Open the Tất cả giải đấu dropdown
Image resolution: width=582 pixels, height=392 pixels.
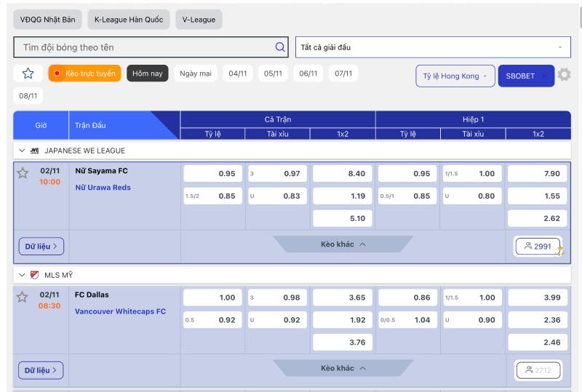433,47
